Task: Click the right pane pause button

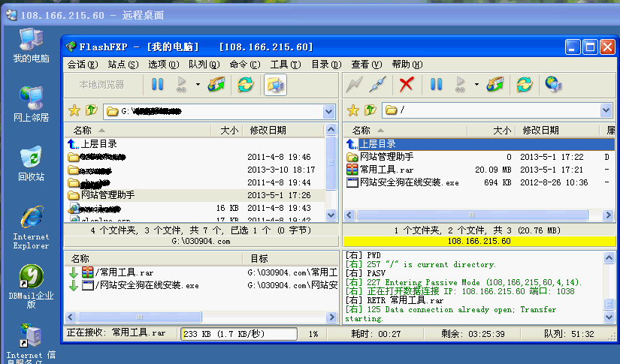Action: [x=436, y=85]
